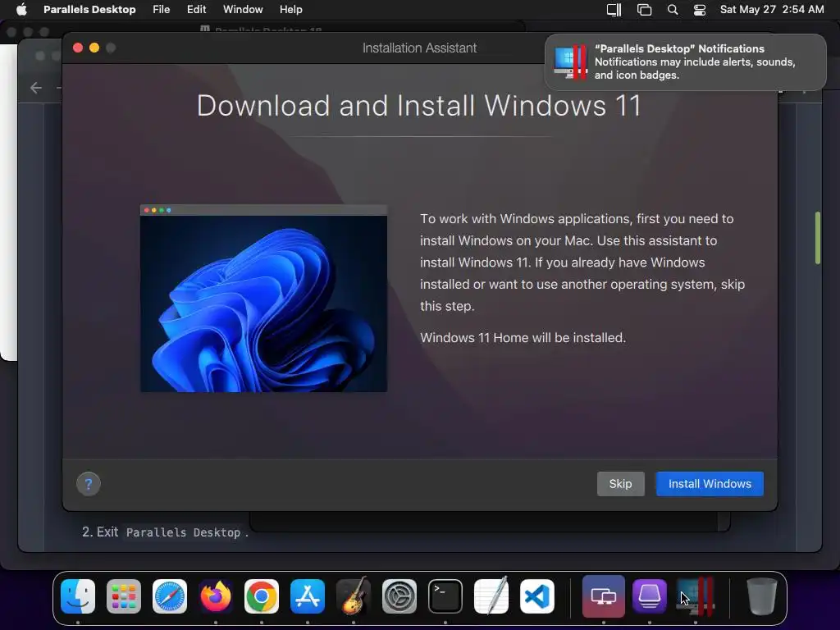Click the Install Windows button
This screenshot has height=630, width=840.
pyautogui.click(x=710, y=484)
